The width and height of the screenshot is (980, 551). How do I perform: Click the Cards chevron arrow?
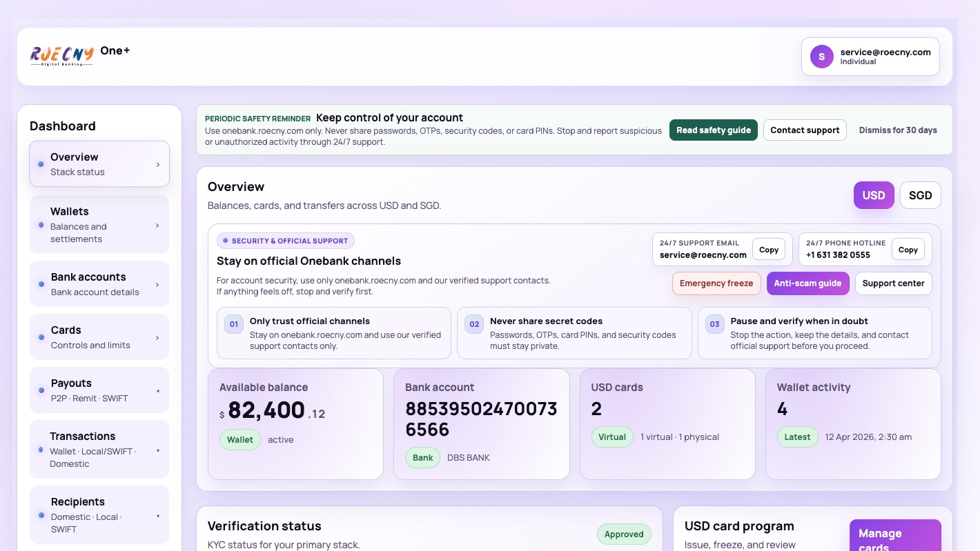click(x=157, y=338)
